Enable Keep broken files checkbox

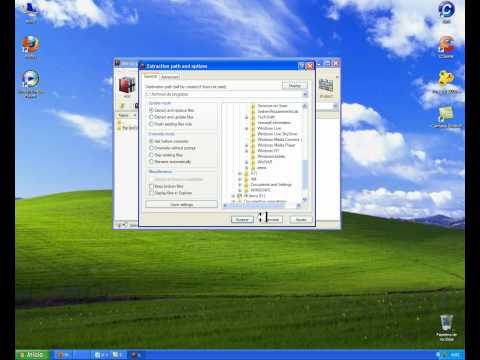[151, 186]
